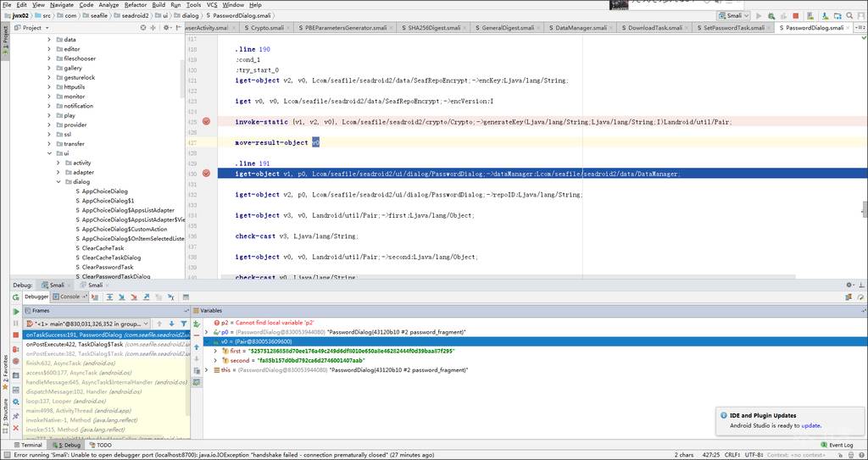This screenshot has height=460, width=868.
Task: Expand the gesturelock folder
Action: [48, 77]
